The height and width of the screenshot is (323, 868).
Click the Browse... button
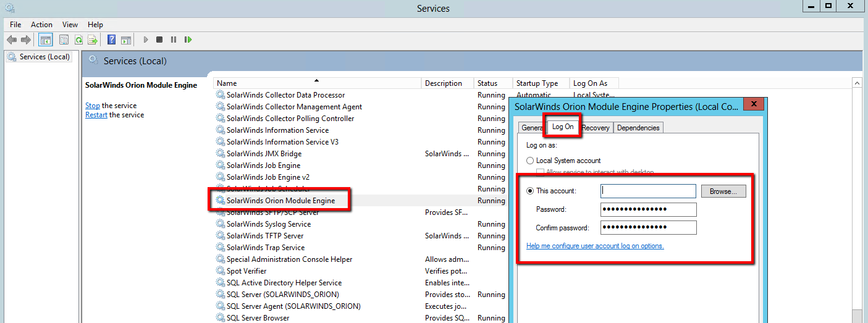[723, 191]
